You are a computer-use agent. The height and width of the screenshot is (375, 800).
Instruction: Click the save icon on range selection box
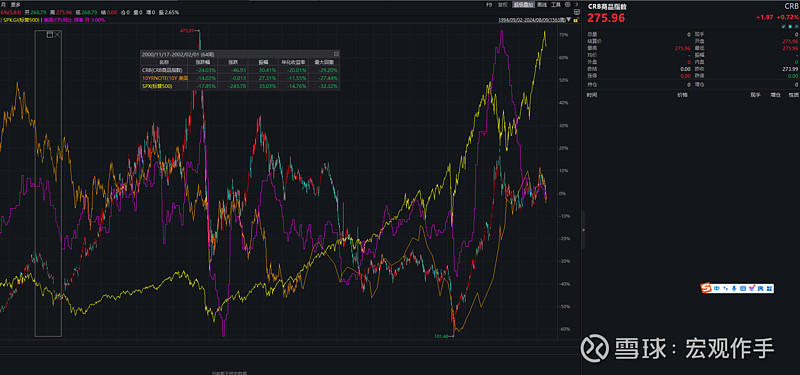pos(49,35)
